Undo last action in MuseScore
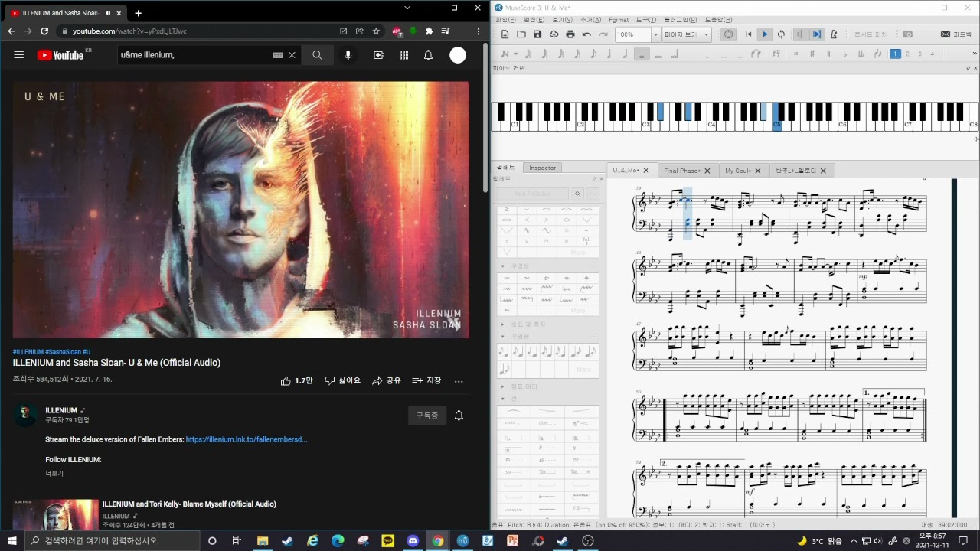980x551 pixels. point(586,34)
